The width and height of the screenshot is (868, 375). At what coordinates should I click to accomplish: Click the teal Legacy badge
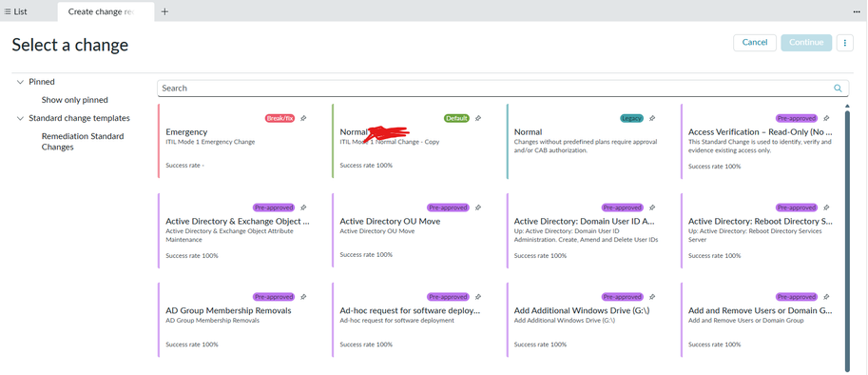coord(631,118)
